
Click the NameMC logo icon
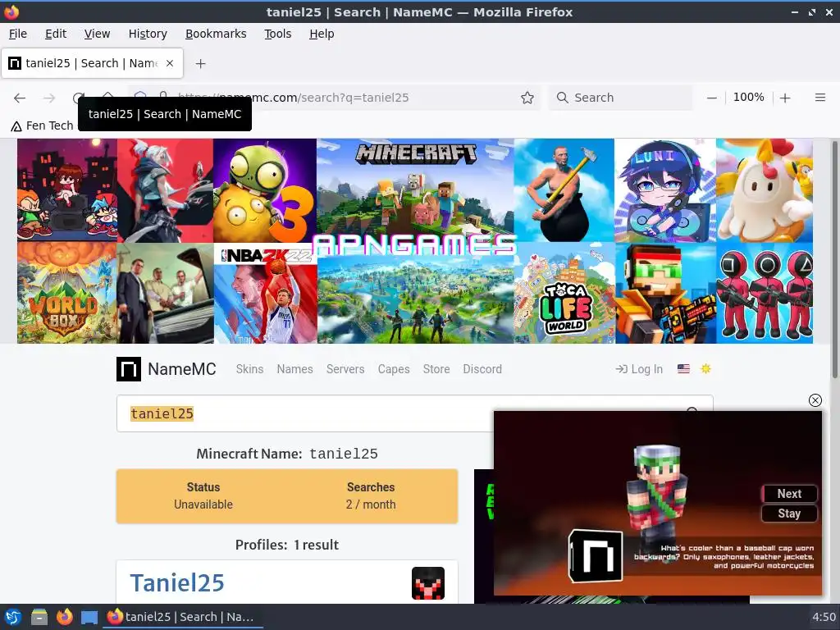(x=129, y=369)
